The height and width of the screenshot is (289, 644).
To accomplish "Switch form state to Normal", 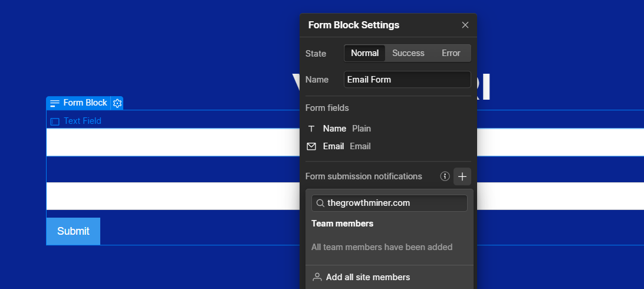I will 364,53.
